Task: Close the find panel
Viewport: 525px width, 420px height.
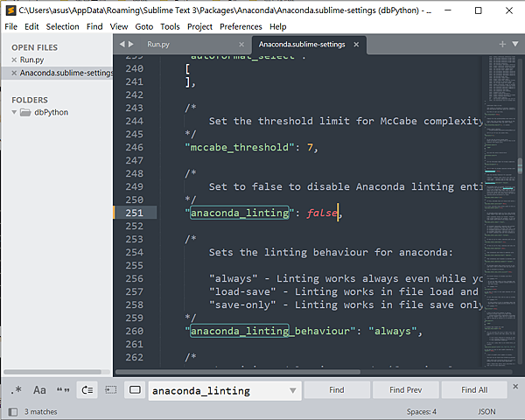Action: [x=515, y=387]
